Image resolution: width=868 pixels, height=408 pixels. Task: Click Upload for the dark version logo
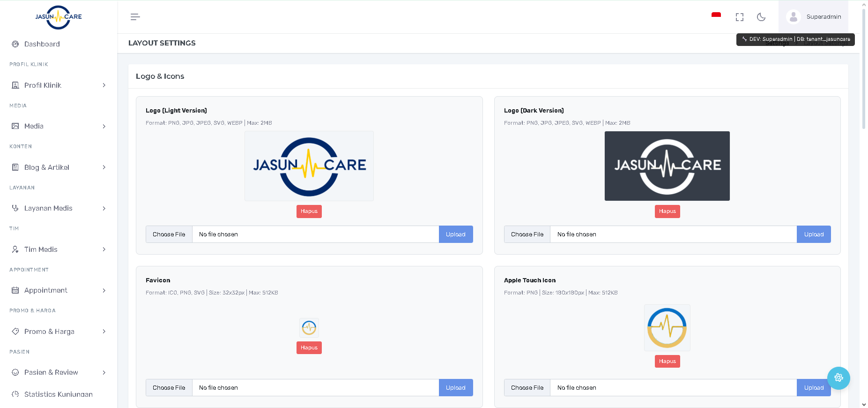point(813,234)
